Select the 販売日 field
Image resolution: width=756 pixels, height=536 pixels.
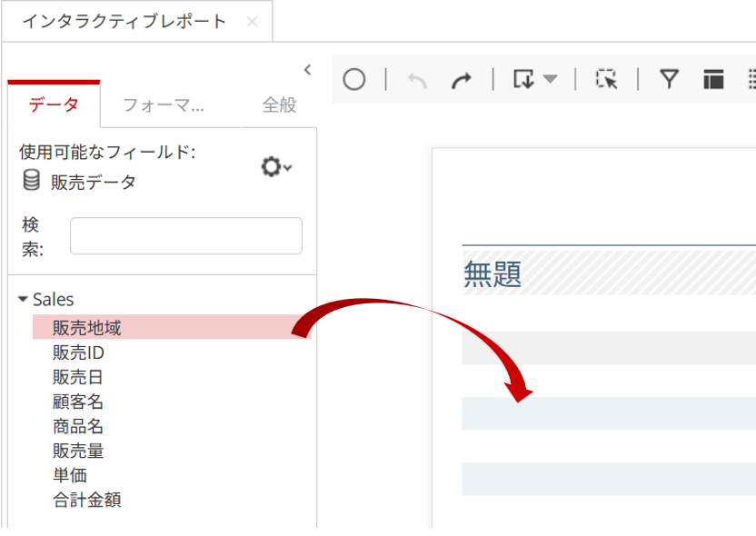(77, 377)
